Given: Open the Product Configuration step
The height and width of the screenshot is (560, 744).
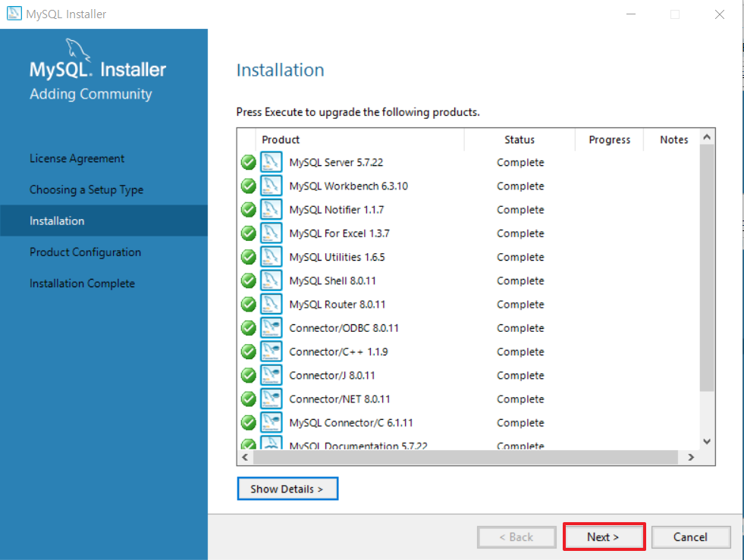Looking at the screenshot, I should [86, 252].
